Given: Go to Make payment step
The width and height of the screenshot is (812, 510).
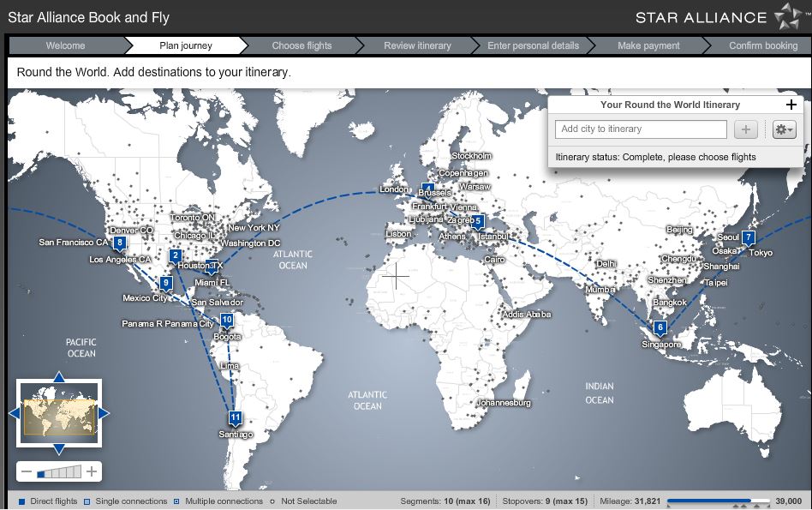Looking at the screenshot, I should pos(648,45).
